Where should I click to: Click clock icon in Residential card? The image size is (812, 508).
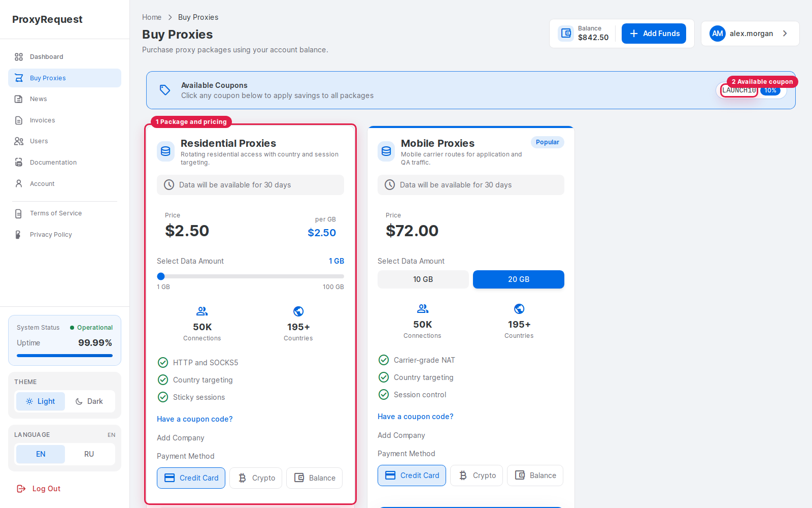pyautogui.click(x=169, y=185)
